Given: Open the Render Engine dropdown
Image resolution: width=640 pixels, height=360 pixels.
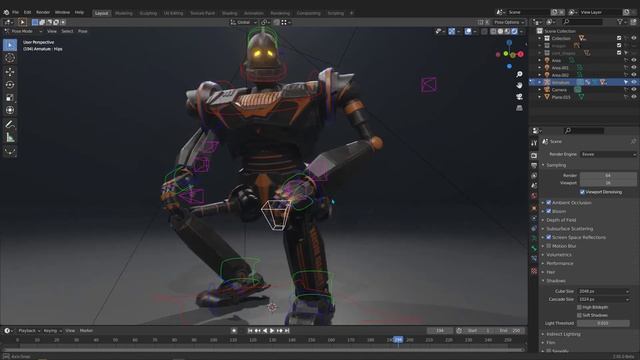Looking at the screenshot, I should pyautogui.click(x=608, y=154).
